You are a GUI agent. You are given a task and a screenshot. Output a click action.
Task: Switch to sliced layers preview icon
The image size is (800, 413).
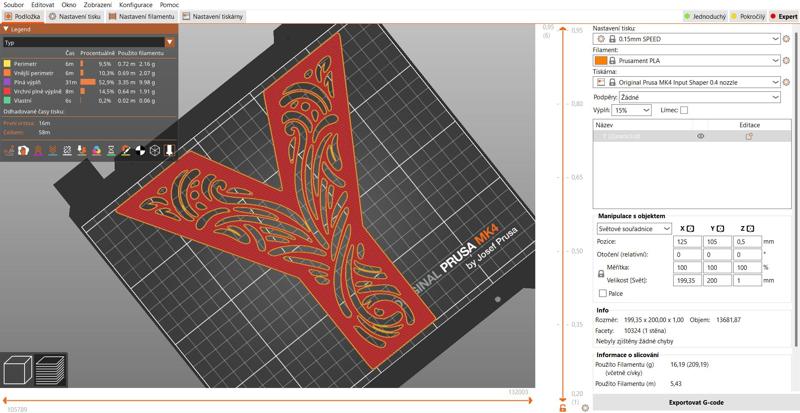click(50, 369)
